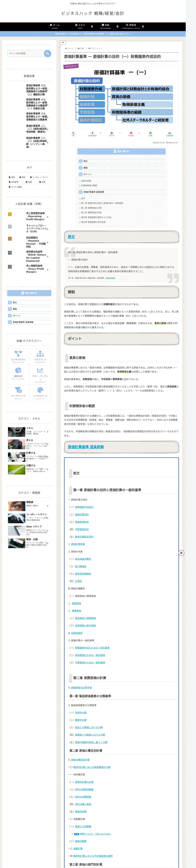This screenshot has width=196, height=868.
Task: Share the article on Facebook
Action: tap(92, 134)
